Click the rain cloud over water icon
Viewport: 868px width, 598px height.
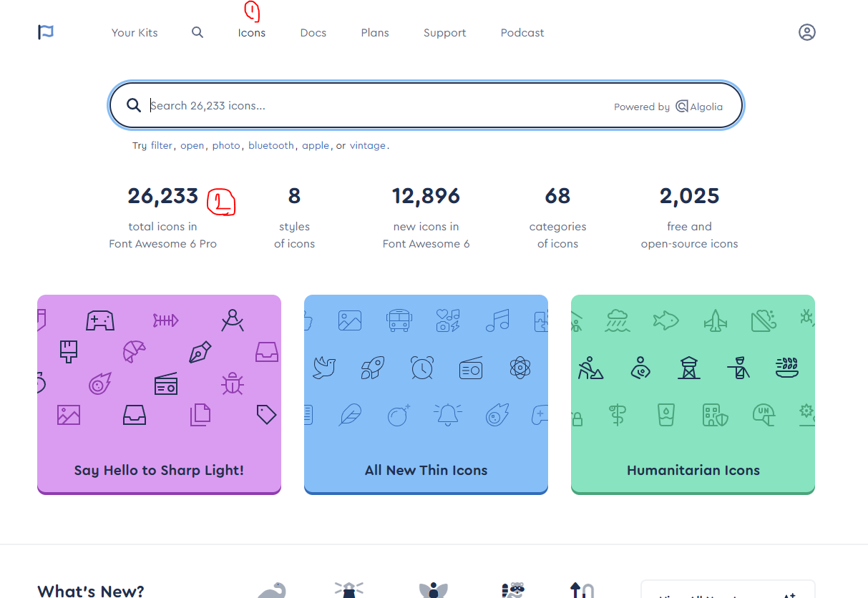click(617, 320)
